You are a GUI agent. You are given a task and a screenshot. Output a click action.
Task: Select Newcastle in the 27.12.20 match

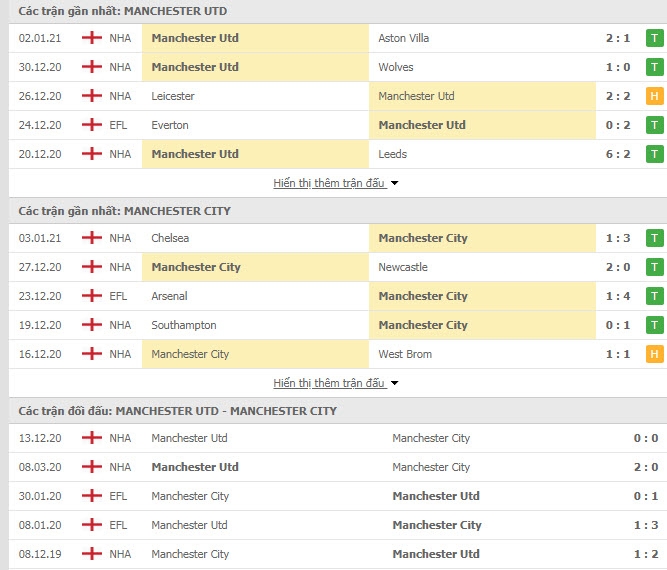click(x=403, y=267)
